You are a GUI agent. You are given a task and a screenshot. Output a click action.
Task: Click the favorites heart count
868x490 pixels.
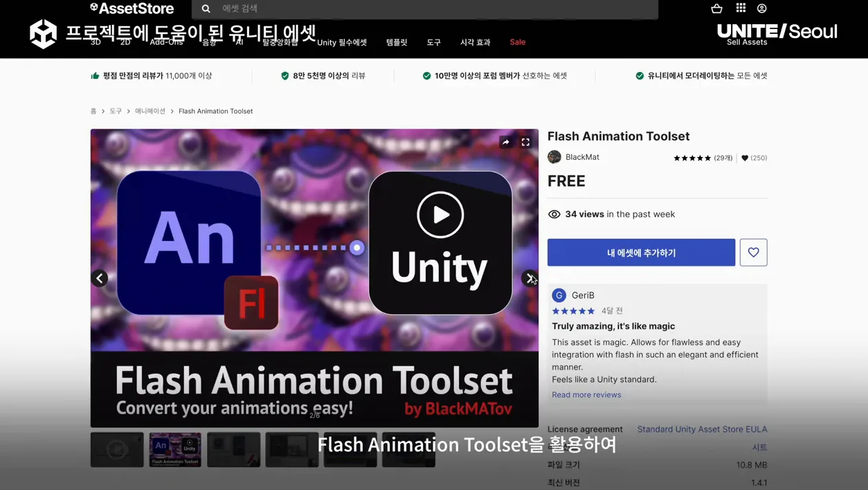point(754,158)
